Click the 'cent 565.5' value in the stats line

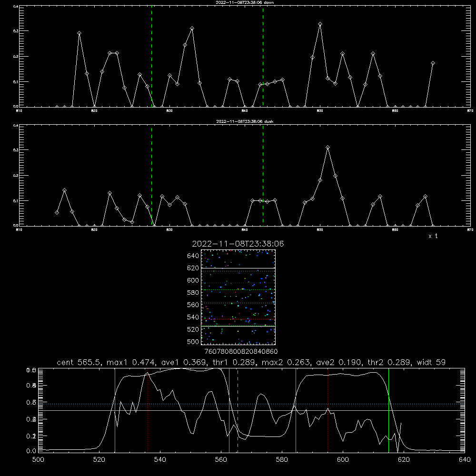coord(79,362)
